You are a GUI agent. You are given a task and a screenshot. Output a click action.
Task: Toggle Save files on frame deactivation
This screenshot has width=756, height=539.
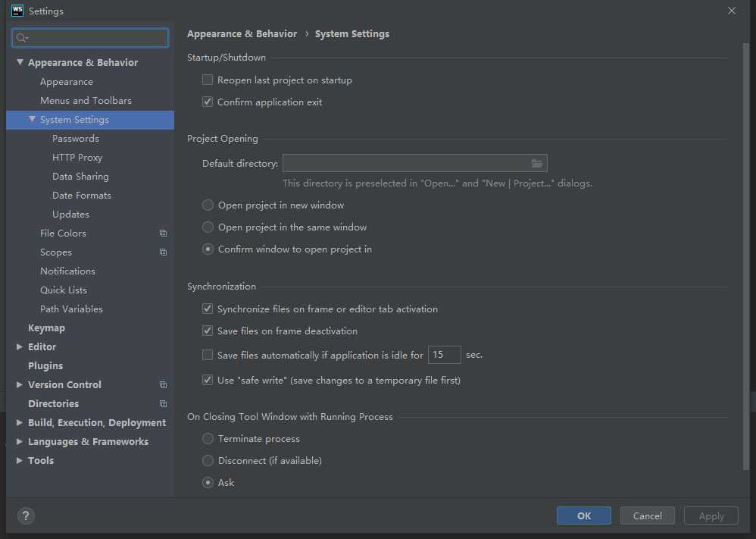(208, 331)
